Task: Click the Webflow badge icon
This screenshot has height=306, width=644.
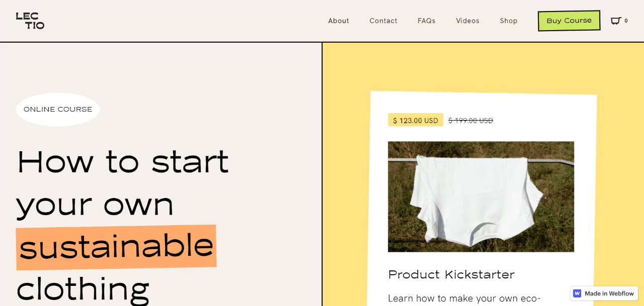Action: (577, 293)
